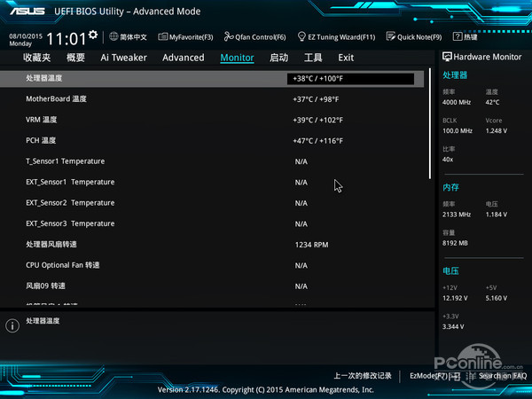
Task: Click the 3.344 V reading
Action: [x=453, y=326]
